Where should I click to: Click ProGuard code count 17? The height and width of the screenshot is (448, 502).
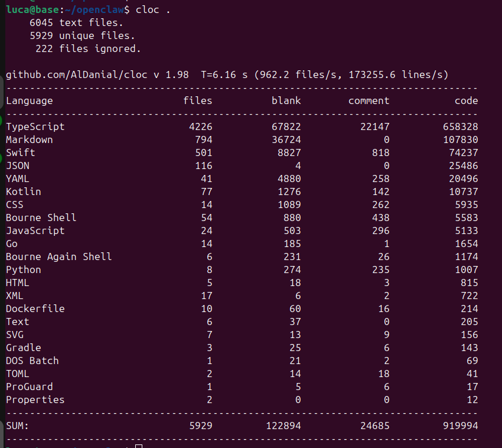coord(472,387)
